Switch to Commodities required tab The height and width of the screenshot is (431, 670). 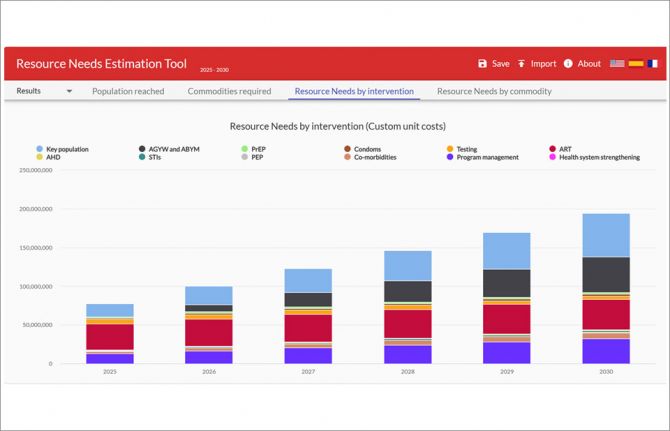point(229,91)
